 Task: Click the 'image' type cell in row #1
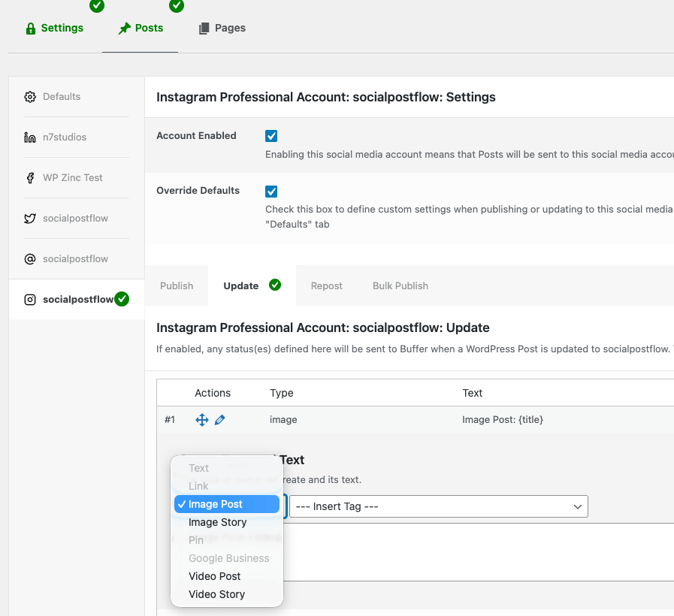[283, 419]
